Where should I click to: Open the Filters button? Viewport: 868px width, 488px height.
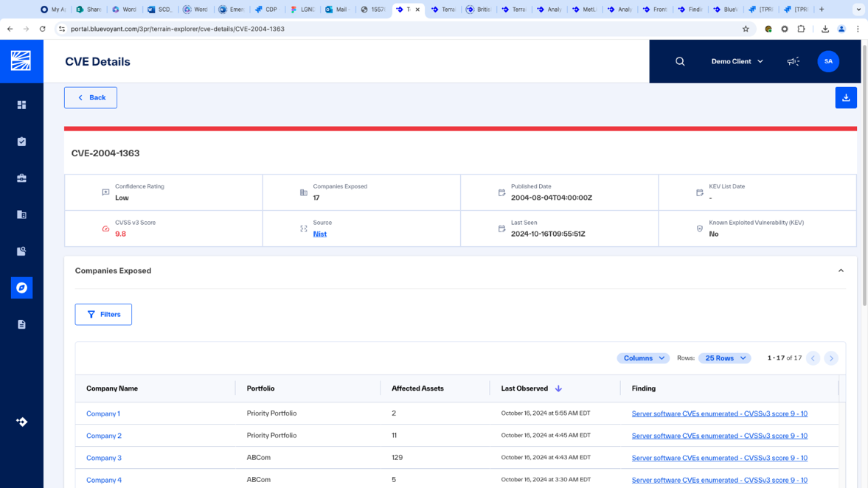[x=103, y=314]
